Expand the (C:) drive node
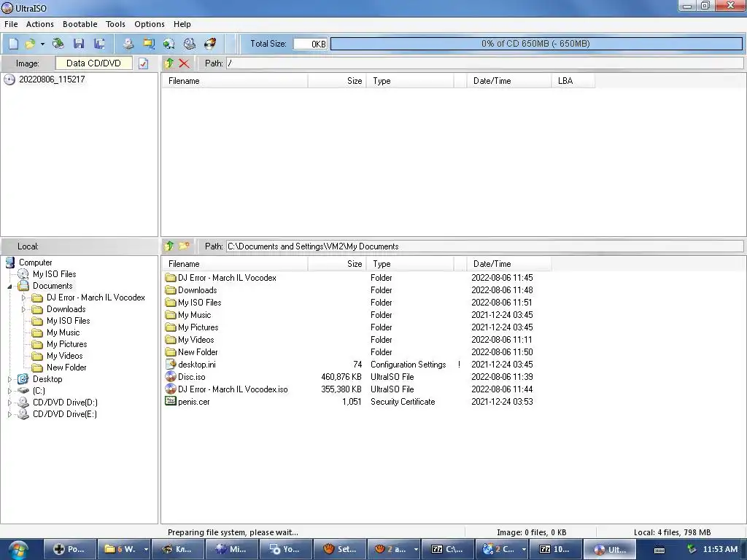 click(9, 391)
